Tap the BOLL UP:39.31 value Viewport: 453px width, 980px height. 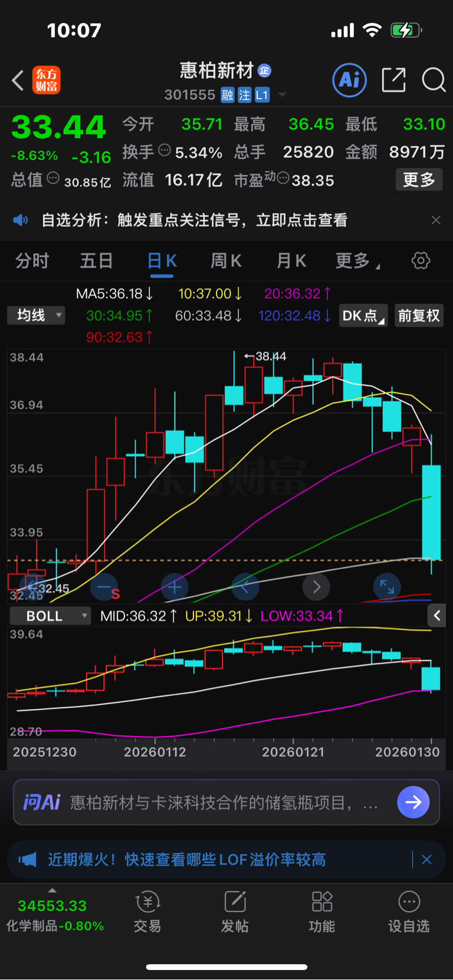(219, 616)
